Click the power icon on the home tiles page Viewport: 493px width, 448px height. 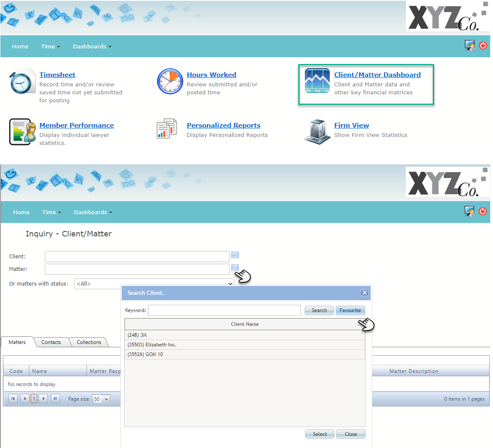pyautogui.click(x=483, y=46)
